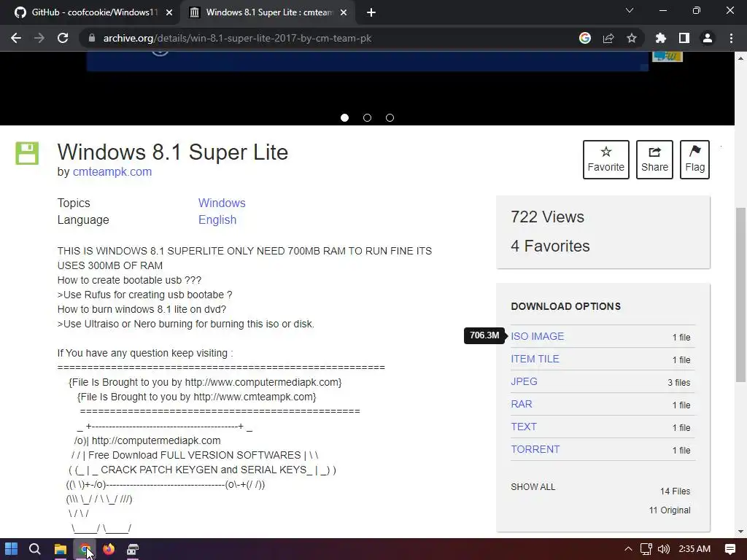Click the page vertical scrollbar thumb

740,295
